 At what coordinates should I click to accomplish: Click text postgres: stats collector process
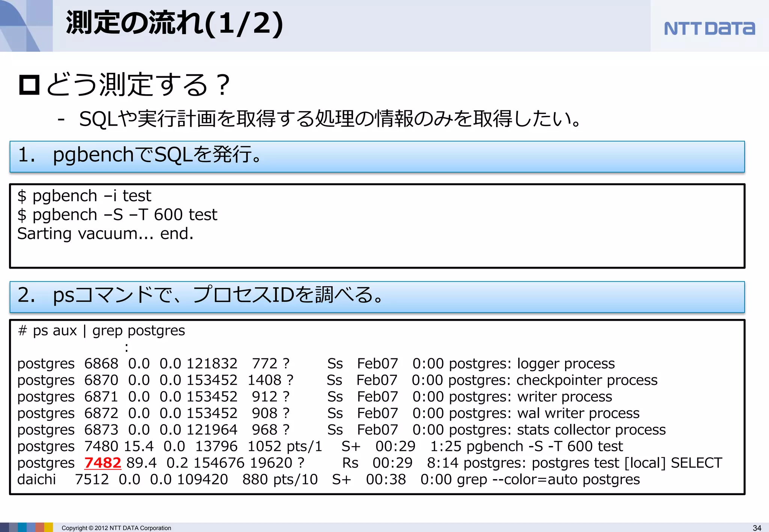tap(557, 430)
